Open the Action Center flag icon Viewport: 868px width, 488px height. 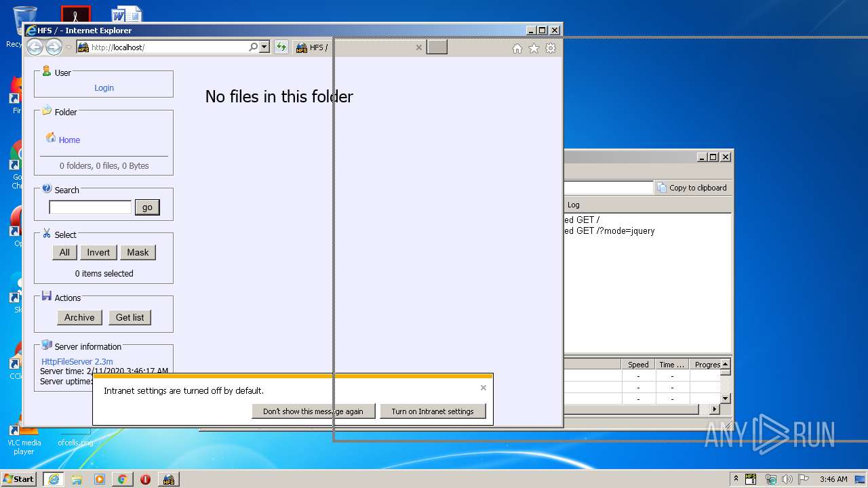(x=804, y=479)
